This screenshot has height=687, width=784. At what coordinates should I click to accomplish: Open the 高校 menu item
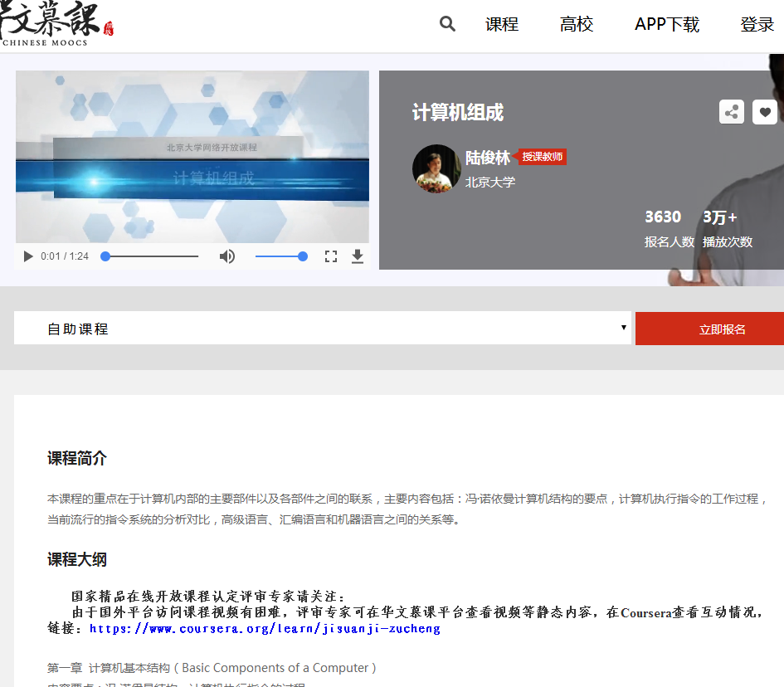576,25
